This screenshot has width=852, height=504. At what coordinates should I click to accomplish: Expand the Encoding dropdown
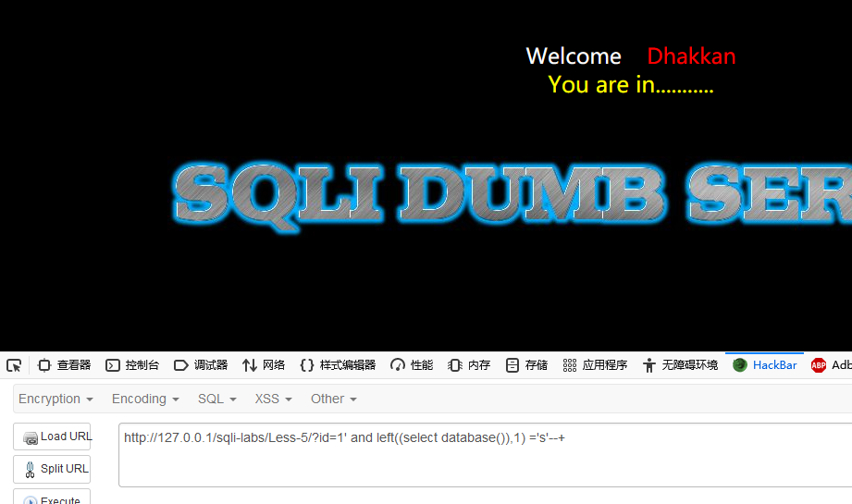pyautogui.click(x=145, y=399)
